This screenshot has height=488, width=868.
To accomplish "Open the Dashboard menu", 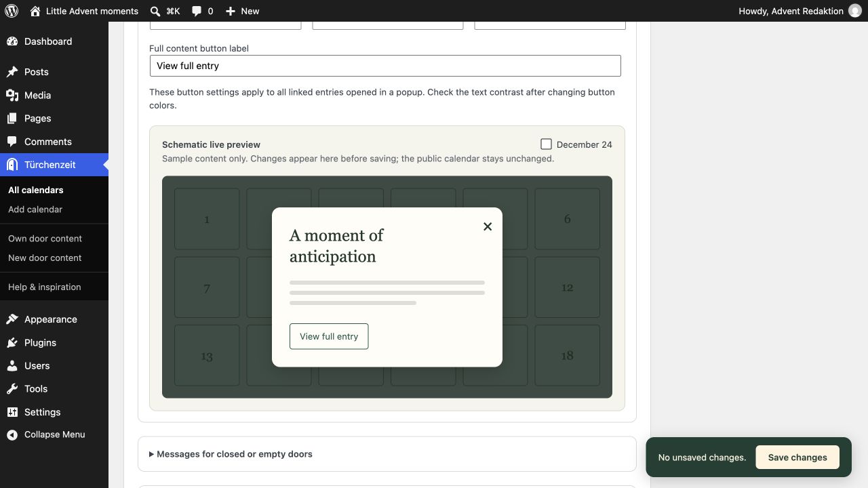I will pyautogui.click(x=54, y=41).
